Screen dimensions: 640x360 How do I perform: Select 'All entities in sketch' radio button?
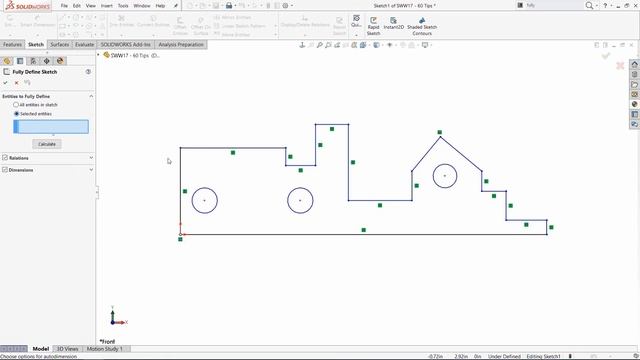coord(16,105)
